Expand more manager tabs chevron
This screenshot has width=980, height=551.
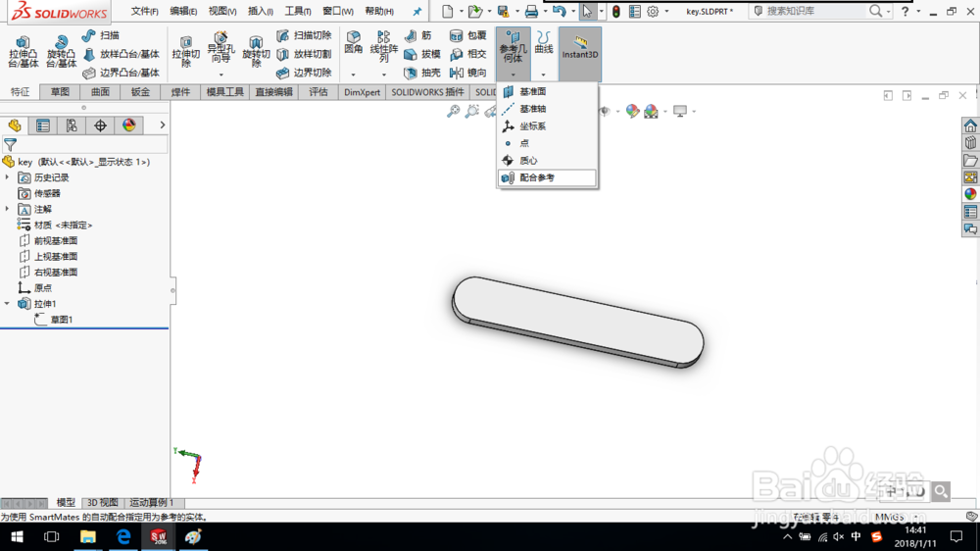(x=163, y=125)
